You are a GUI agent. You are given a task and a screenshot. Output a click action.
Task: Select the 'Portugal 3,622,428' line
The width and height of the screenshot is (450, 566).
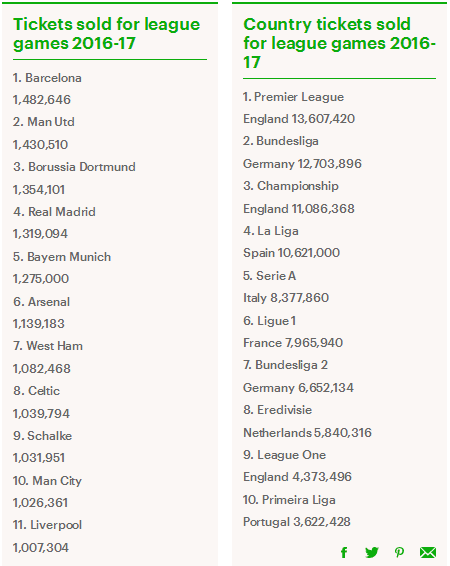coord(297,522)
